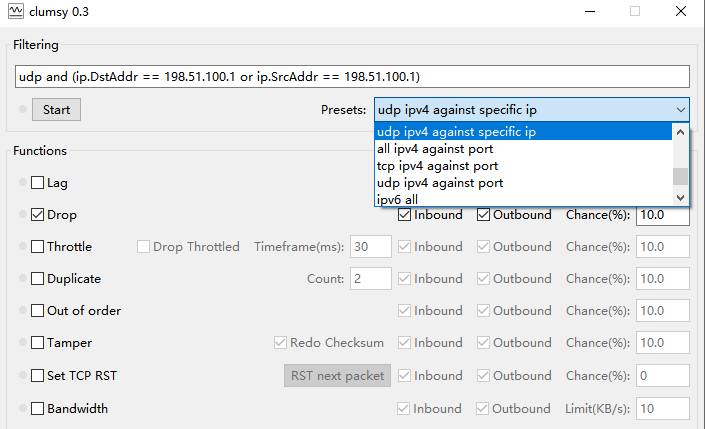This screenshot has width=705, height=429.
Task: Select 'tcp ipv4 against port' preset
Action: coord(438,166)
